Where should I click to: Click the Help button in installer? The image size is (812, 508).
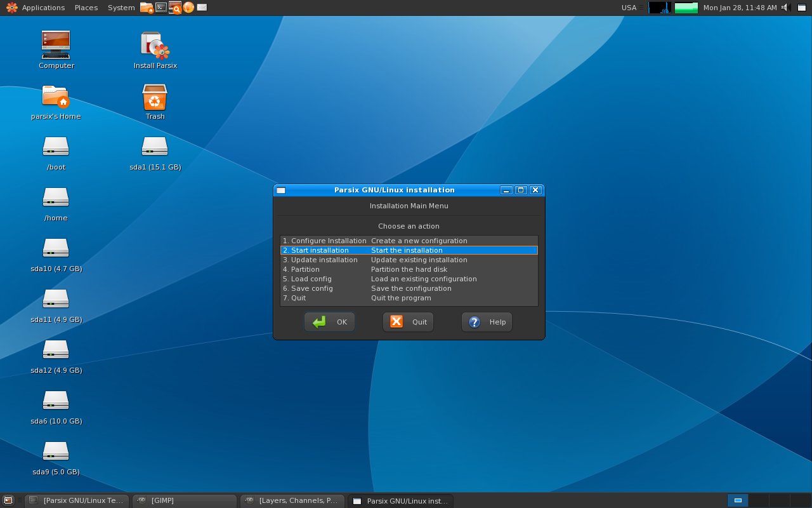coord(487,322)
